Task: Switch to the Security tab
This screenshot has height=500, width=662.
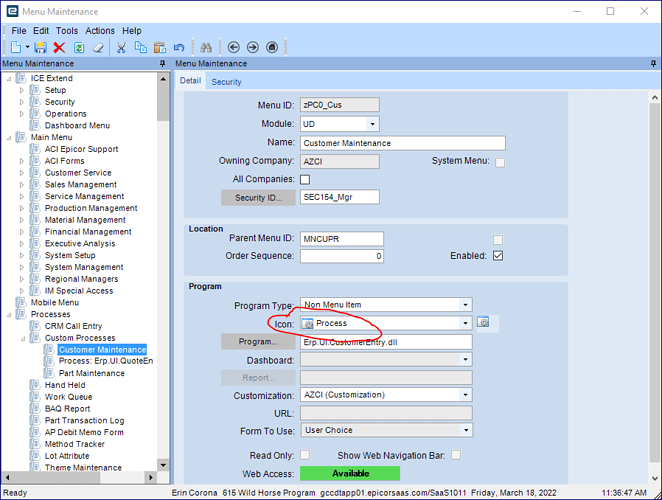Action: (x=226, y=82)
